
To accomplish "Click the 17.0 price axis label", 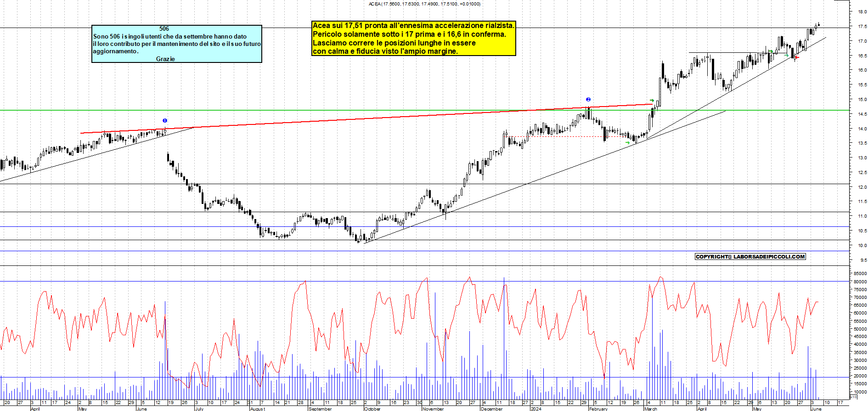I will [862, 41].
